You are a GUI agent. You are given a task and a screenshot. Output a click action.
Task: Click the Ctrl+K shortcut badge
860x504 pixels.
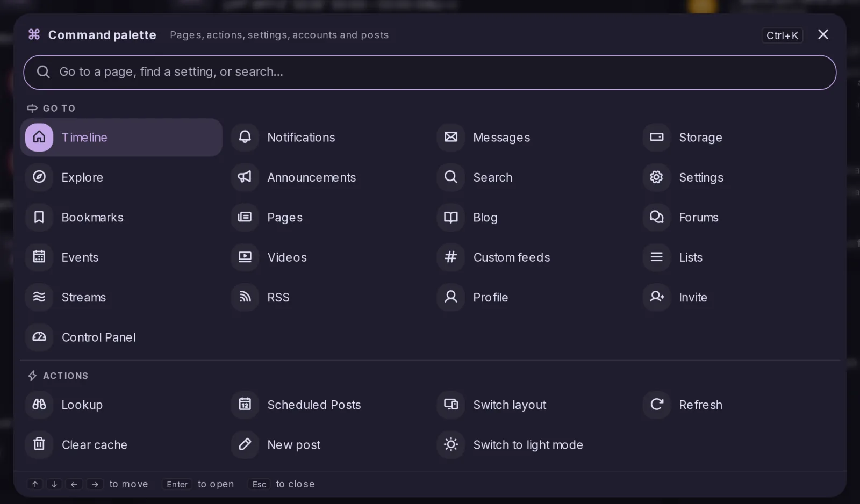coord(782,35)
